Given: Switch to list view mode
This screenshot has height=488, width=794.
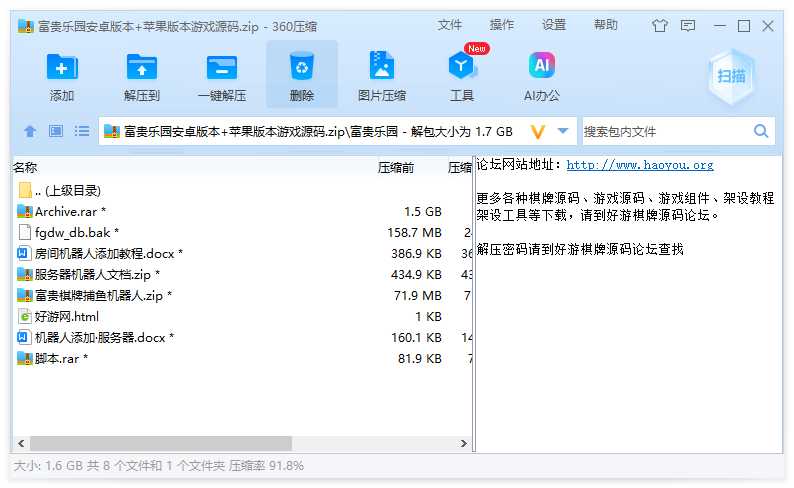Looking at the screenshot, I should point(82,131).
